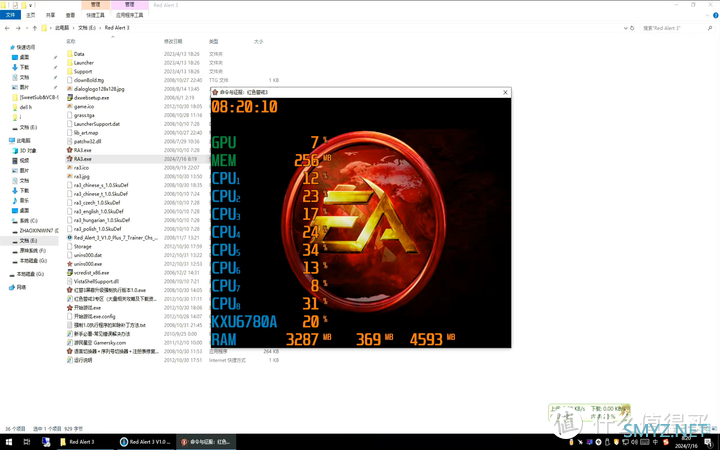Open the 文件 ribbon tab
The image size is (720, 450).
click(10, 15)
